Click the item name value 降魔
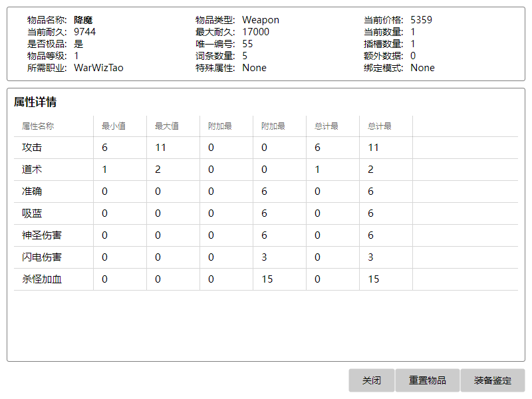This screenshot has height=399, width=532. 83,20
